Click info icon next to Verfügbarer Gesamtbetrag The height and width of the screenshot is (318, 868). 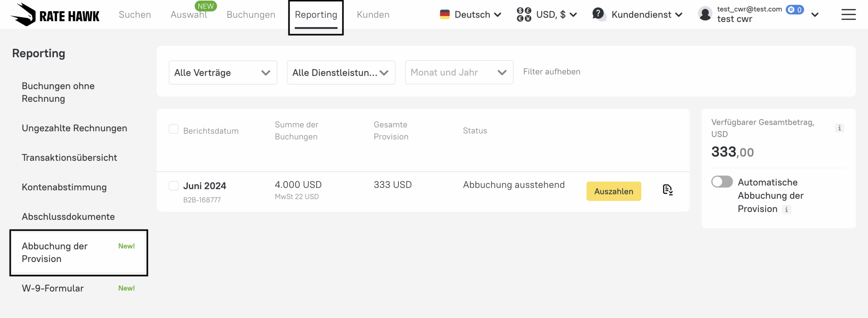[839, 128]
